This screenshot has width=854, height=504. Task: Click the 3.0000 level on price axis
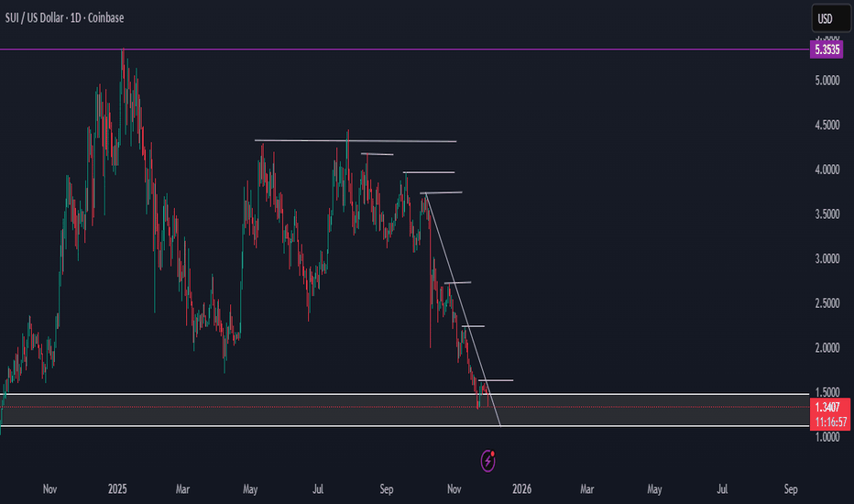tap(827, 259)
